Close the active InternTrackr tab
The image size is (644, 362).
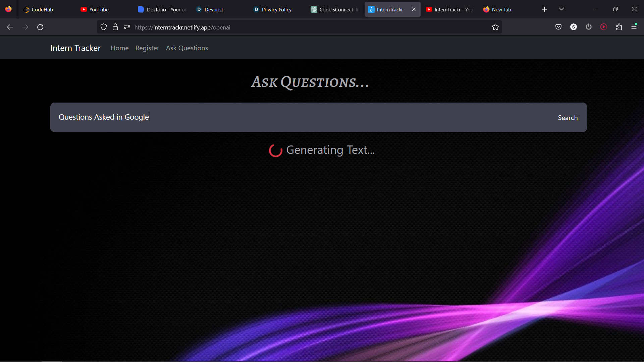(414, 9)
